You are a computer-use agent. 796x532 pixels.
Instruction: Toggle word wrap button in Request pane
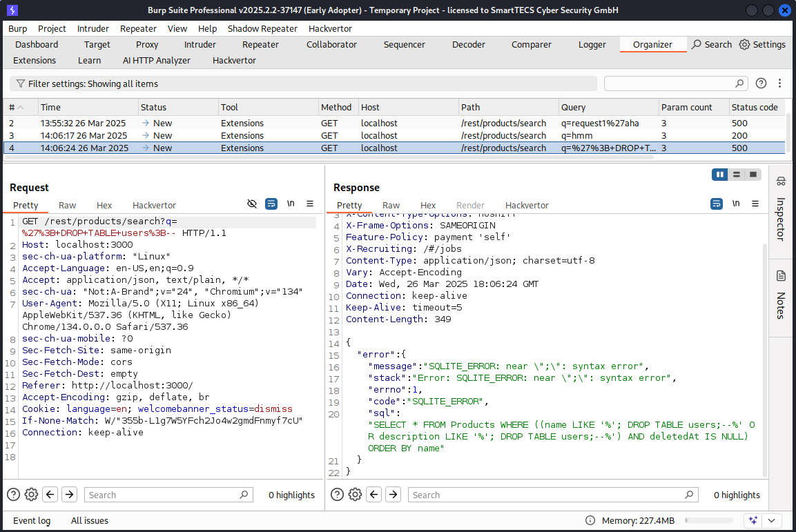(271, 204)
